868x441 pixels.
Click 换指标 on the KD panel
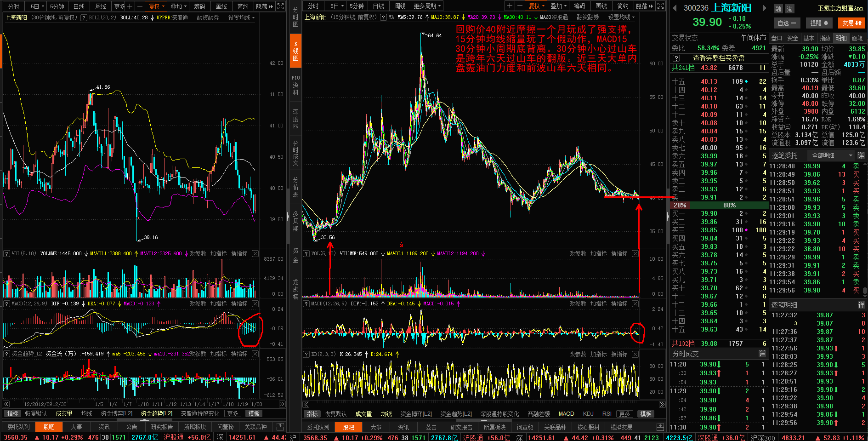[619, 355]
